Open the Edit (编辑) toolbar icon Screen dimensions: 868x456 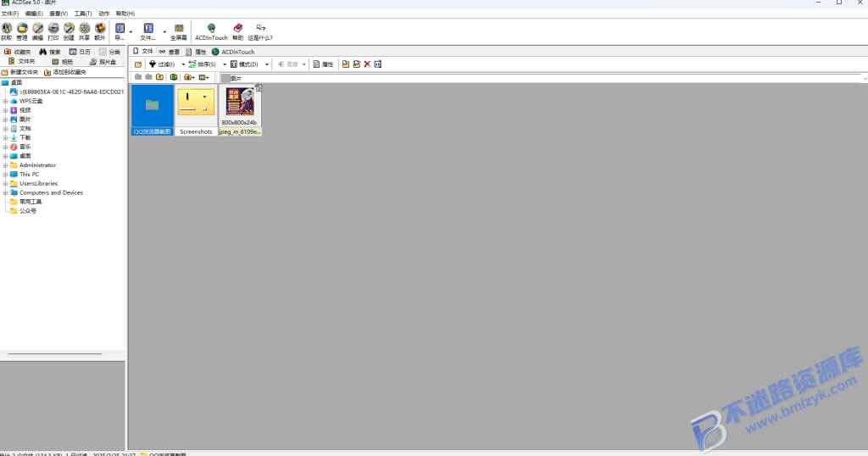(x=37, y=31)
